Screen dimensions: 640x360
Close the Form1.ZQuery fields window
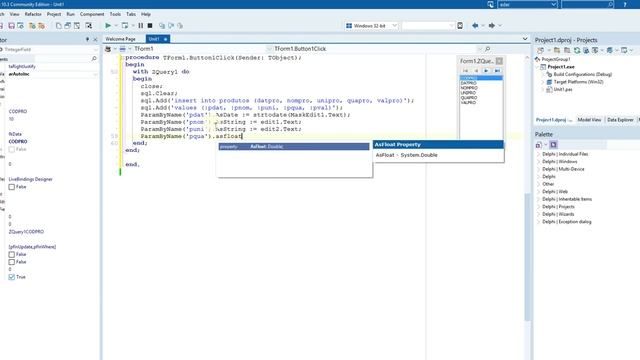499,61
